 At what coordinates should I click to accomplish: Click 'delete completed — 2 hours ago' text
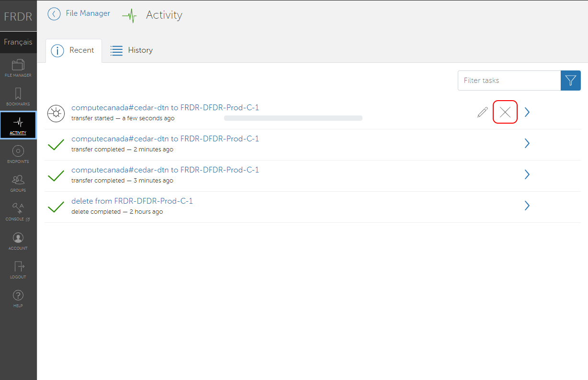click(117, 212)
